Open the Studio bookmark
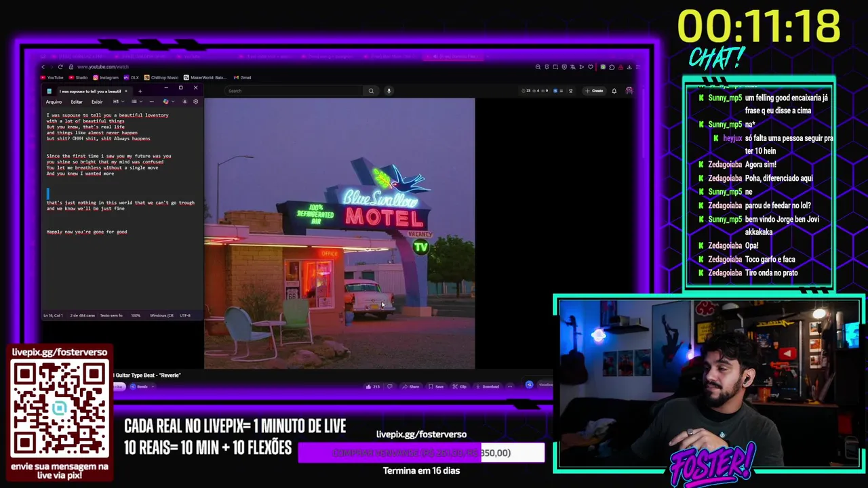Screen dimensions: 868x488 tap(79, 77)
